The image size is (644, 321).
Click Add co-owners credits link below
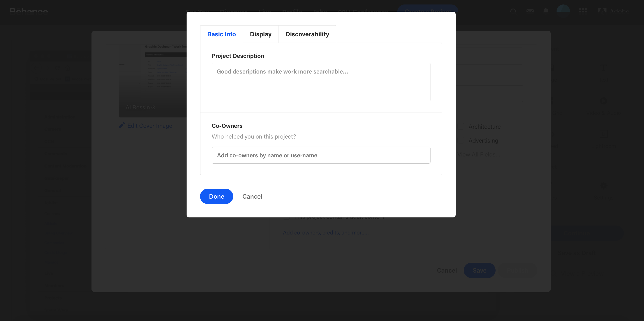(x=326, y=233)
